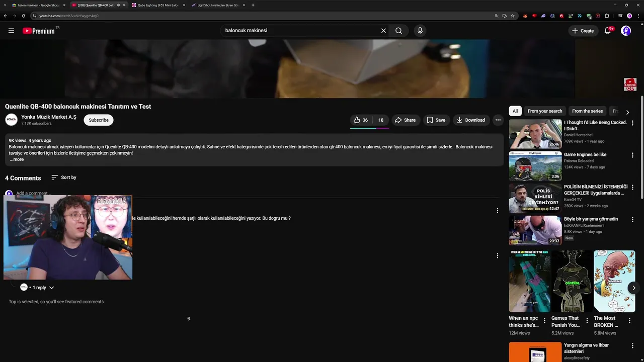Screen dimensions: 644x362
Task: Run search with magnifier button
Action: click(x=398, y=31)
